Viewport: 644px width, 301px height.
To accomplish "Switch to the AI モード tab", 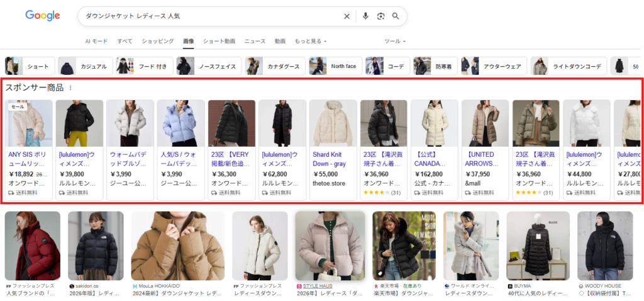I will (96, 41).
